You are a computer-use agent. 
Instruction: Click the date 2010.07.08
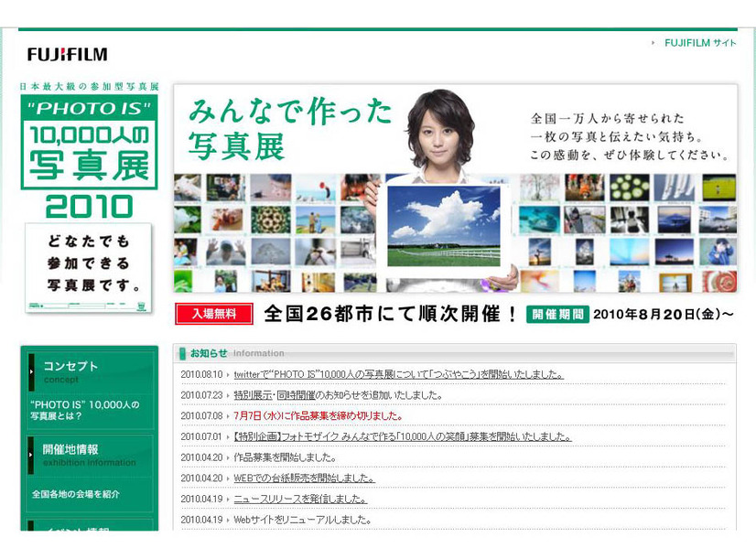coord(201,416)
